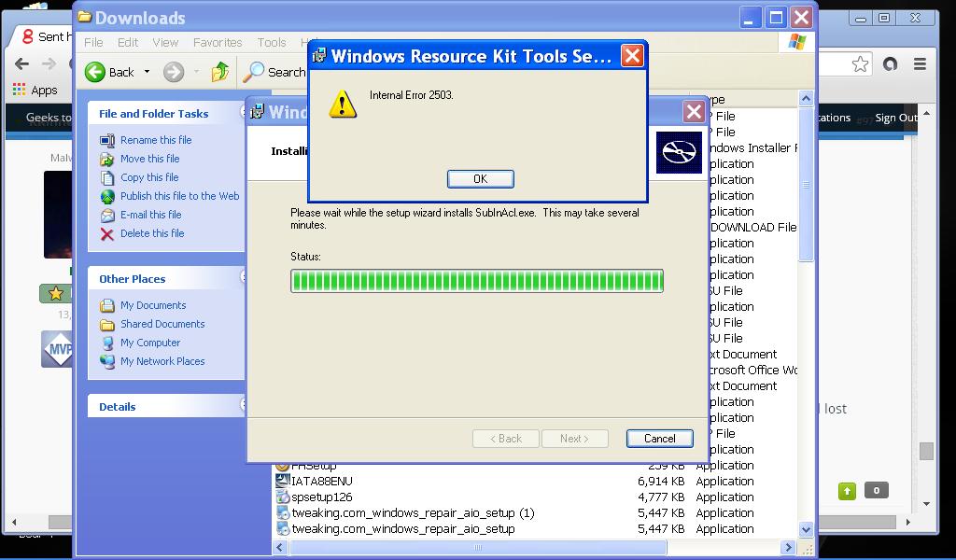
Task: Click the extension icon beside Chrome's bookmark star
Action: 890,64
